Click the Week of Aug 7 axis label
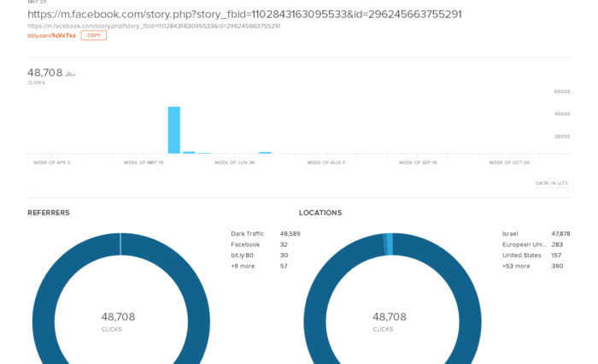Viewport: 598px width, 364px height. (326, 162)
